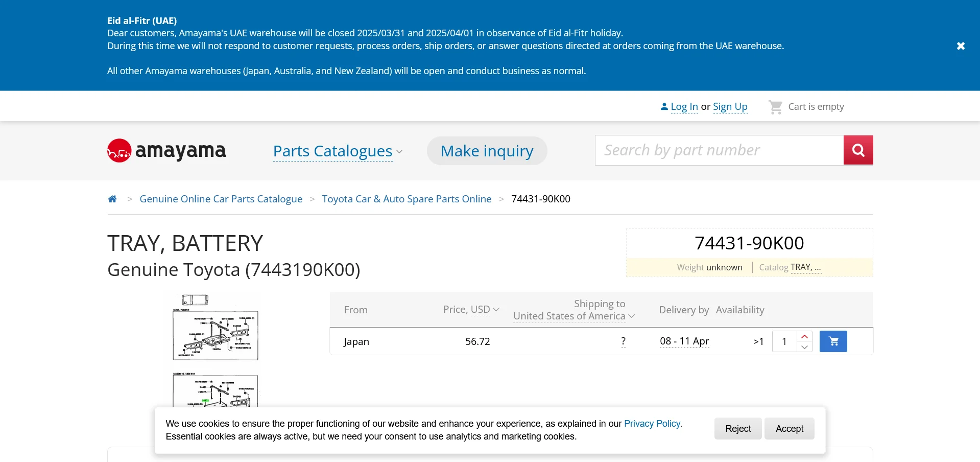The height and width of the screenshot is (462, 980).
Task: Click the amayama logo
Action: [x=166, y=151]
